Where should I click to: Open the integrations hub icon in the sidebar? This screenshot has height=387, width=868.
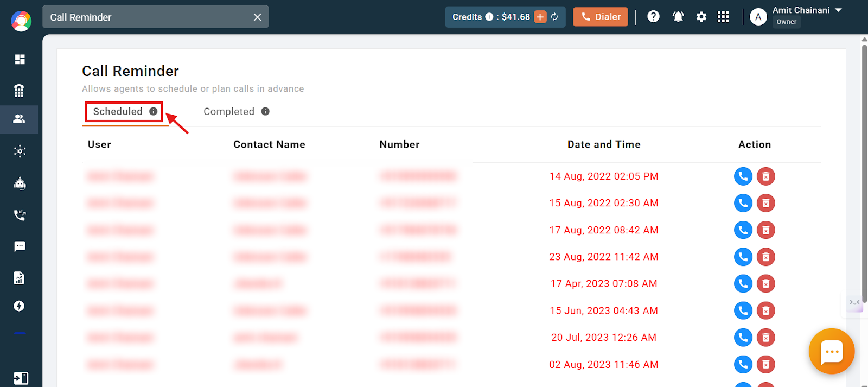pos(20,151)
